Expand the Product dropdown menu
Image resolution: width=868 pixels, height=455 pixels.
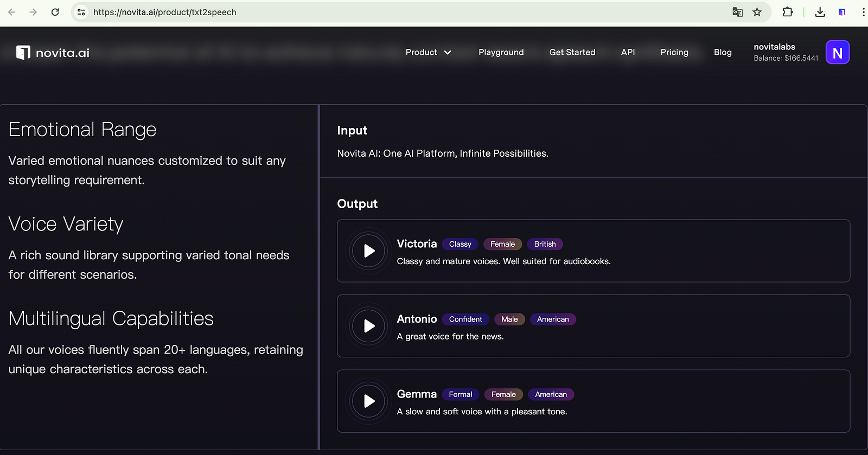pyautogui.click(x=428, y=53)
